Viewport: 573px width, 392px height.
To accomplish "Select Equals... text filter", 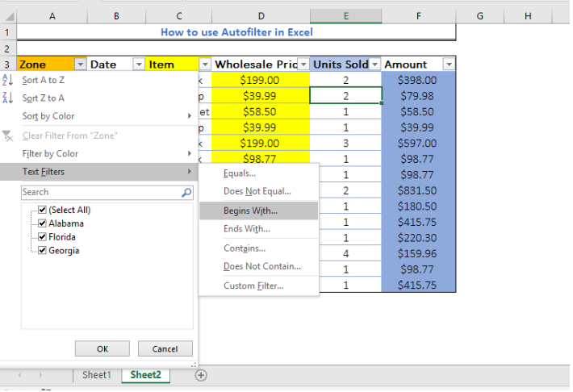I will point(258,173).
